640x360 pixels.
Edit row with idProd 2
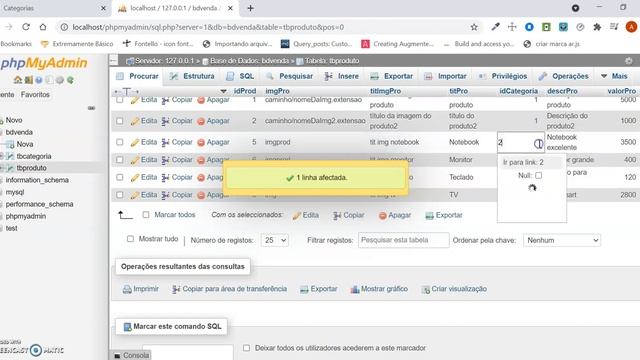click(144, 121)
